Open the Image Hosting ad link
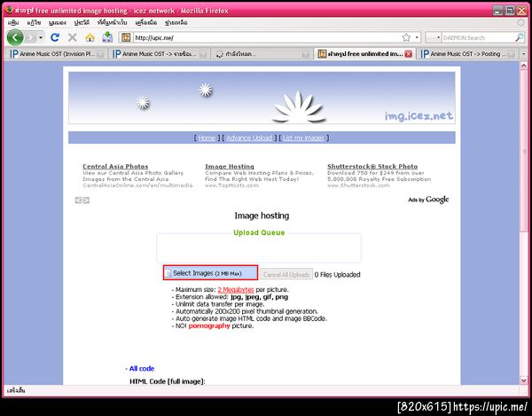The height and width of the screenshot is (416, 532). pos(230,166)
